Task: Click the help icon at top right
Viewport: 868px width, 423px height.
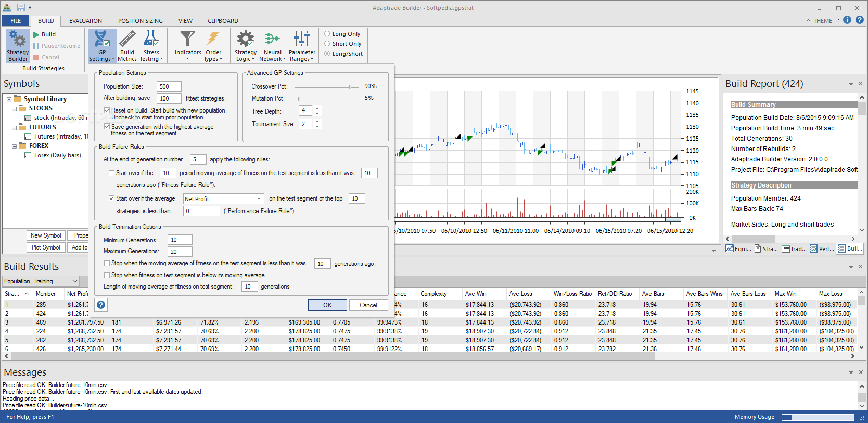Action: (x=860, y=20)
